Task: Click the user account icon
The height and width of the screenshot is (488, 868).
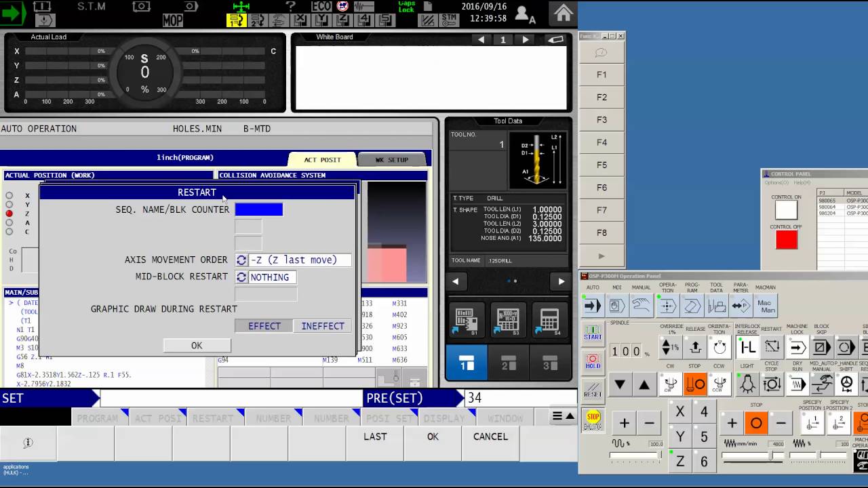Action: 524,14
